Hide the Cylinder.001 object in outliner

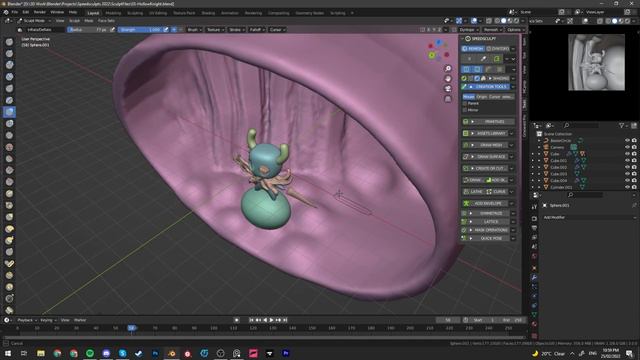(x=627, y=187)
